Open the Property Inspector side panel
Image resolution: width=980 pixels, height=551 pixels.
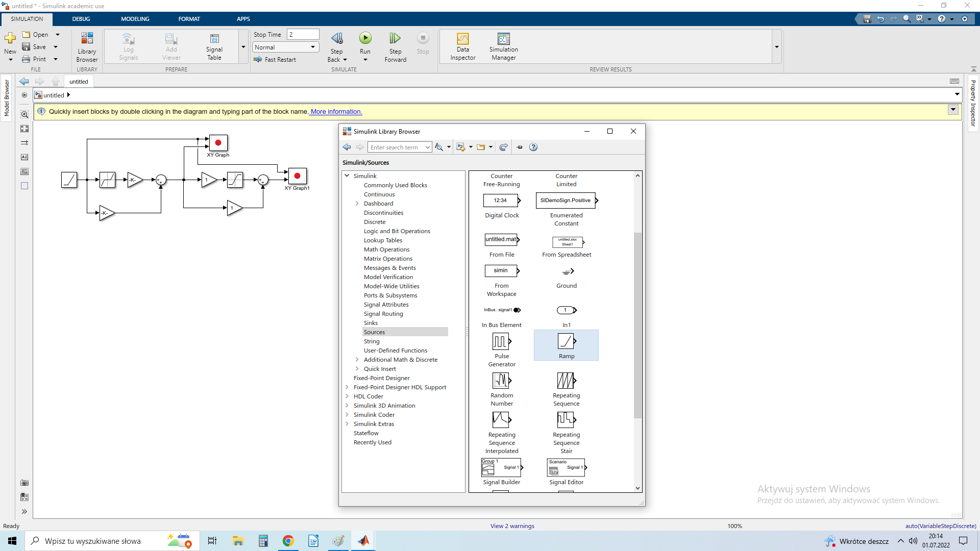point(973,104)
